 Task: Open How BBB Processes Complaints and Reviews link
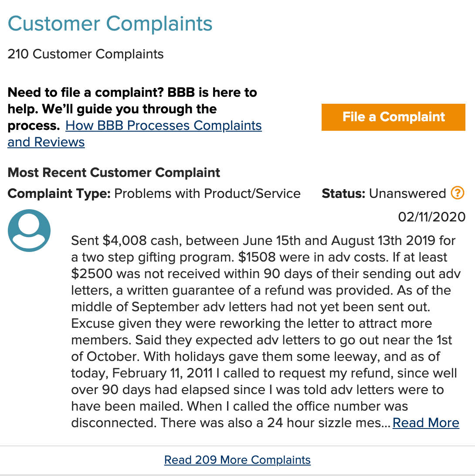[163, 126]
